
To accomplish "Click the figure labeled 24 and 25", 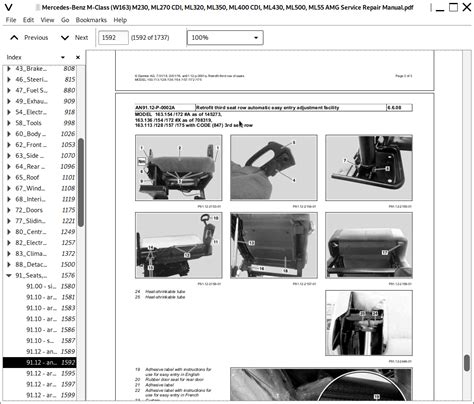I will pos(369,323).
